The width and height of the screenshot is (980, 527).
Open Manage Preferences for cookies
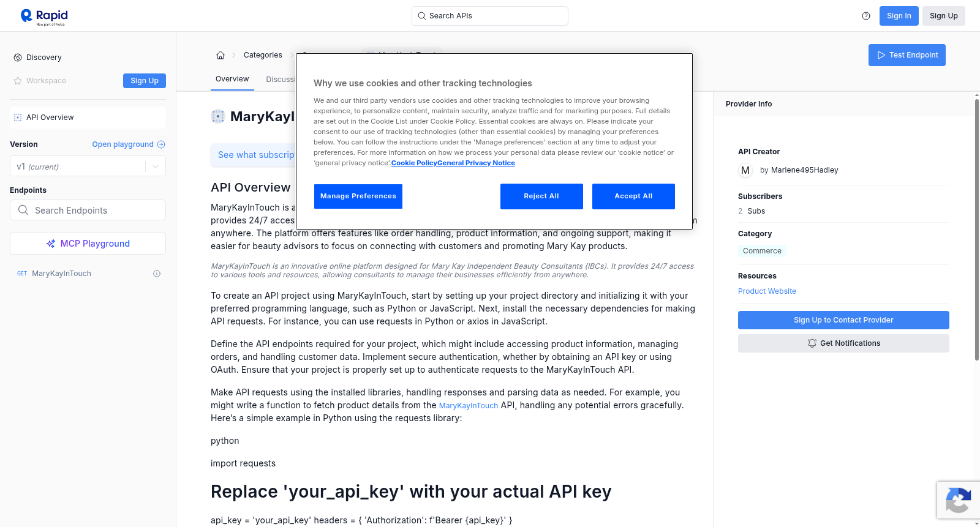pos(358,196)
